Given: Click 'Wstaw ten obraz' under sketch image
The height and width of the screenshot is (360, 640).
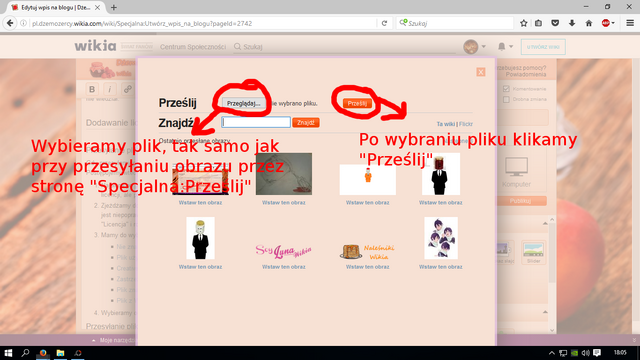Looking at the screenshot, I should 284,202.
